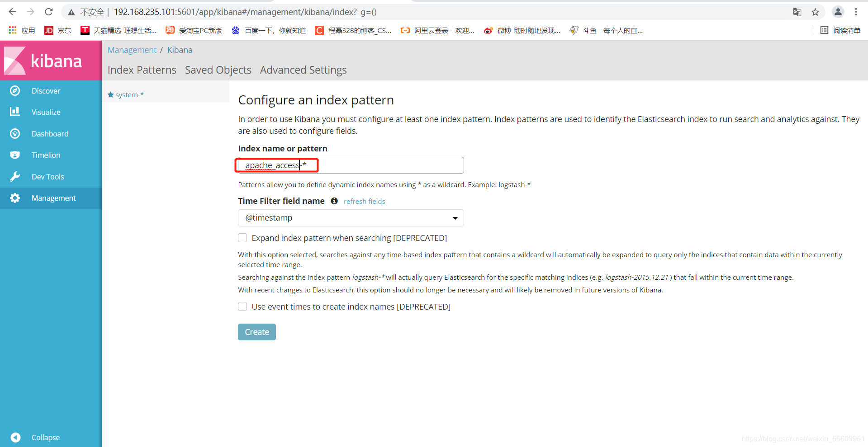868x447 pixels.
Task: Bookmark this page with the star icon
Action: click(815, 12)
